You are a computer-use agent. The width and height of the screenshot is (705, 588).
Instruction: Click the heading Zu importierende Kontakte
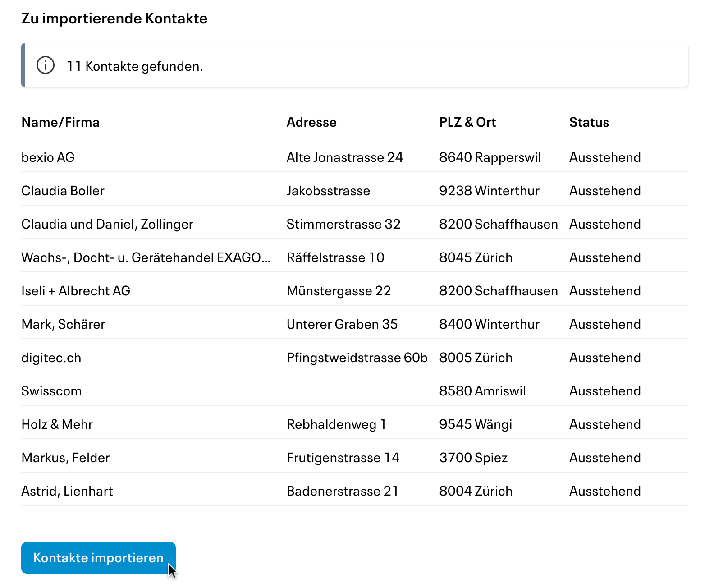[x=114, y=18]
